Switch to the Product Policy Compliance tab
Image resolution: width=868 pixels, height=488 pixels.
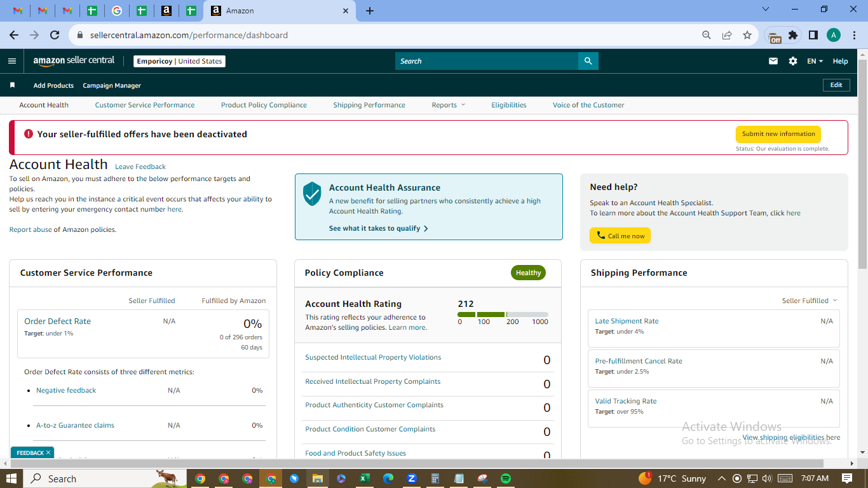264,105
